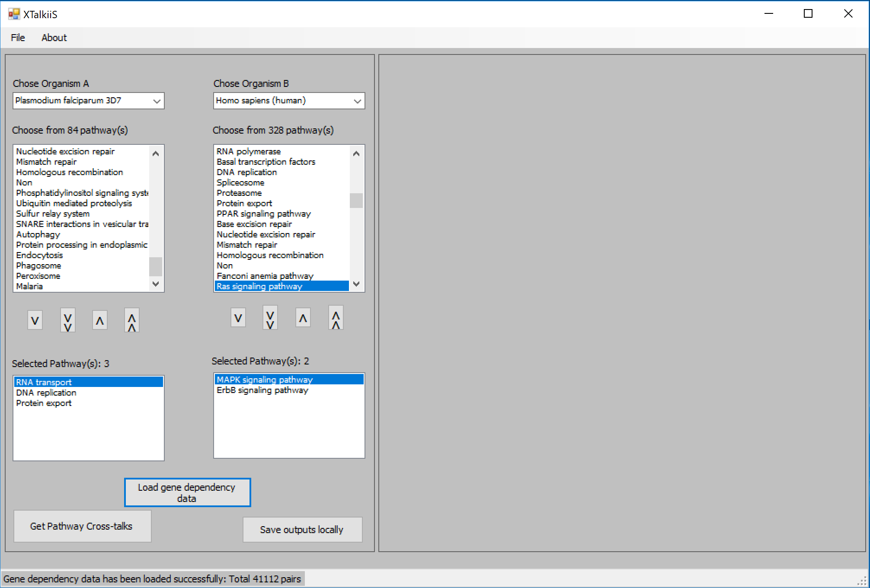Click single down arrow under Organism A list

pos(35,320)
